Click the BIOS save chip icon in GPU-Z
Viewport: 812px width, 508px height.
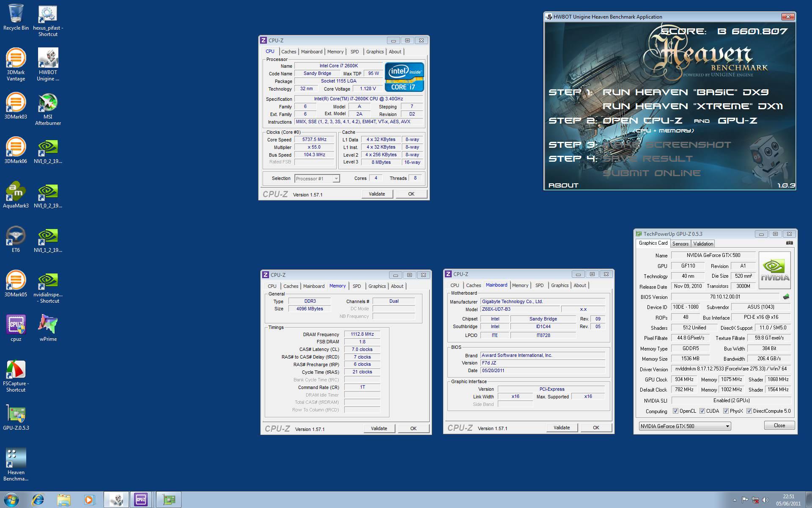coord(786,297)
